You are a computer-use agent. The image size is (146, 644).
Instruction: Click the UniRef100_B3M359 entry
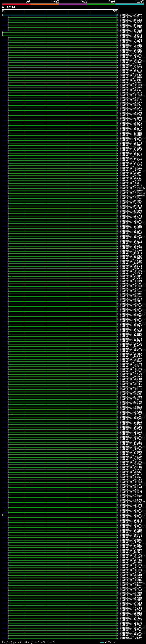131,213
